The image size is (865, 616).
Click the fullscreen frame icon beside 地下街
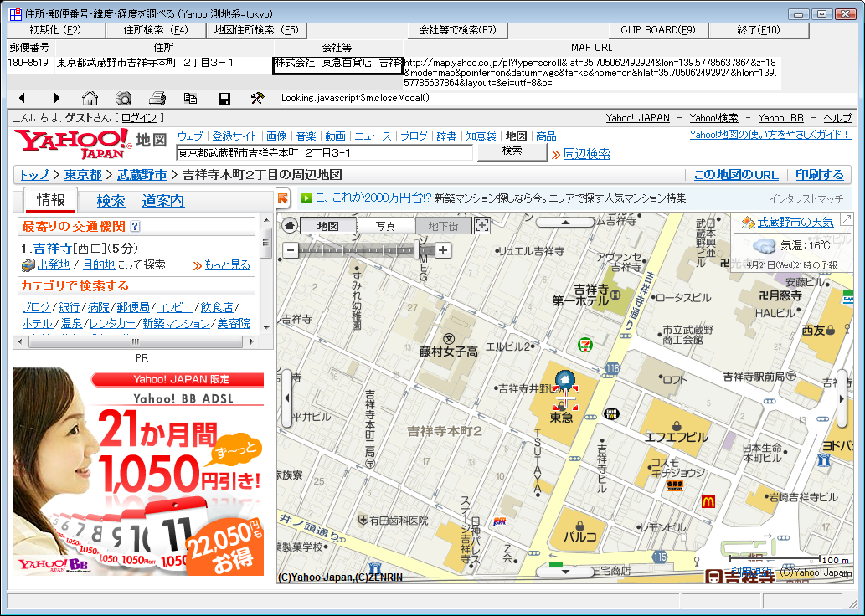(482, 225)
